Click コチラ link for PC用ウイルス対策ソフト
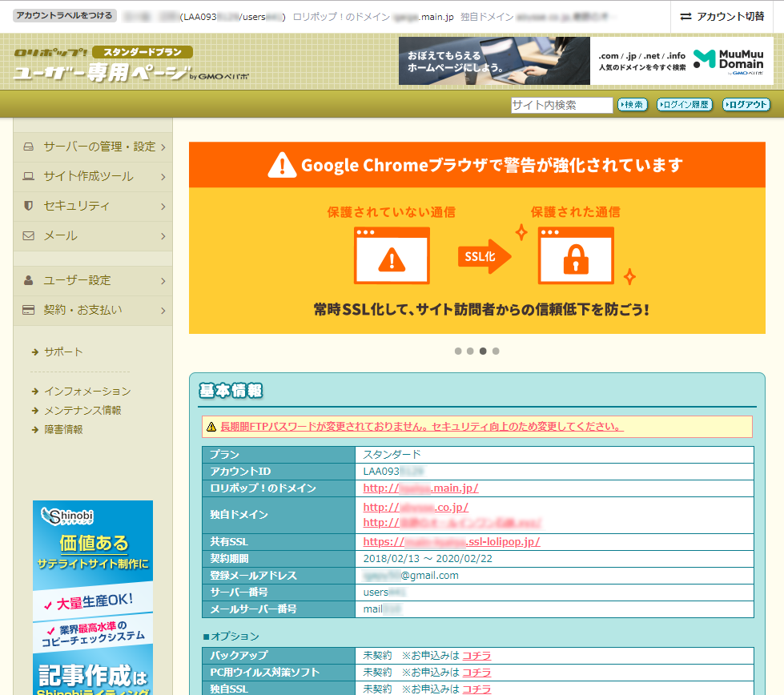 click(476, 673)
